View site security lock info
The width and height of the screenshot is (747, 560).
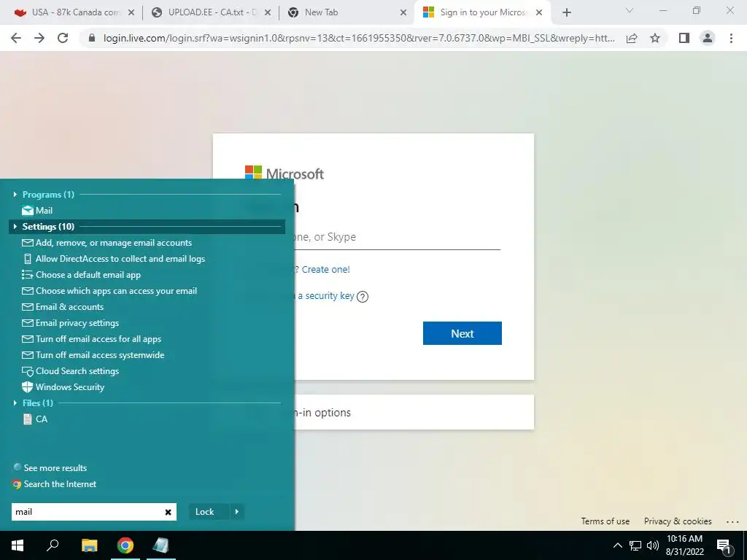coord(92,38)
